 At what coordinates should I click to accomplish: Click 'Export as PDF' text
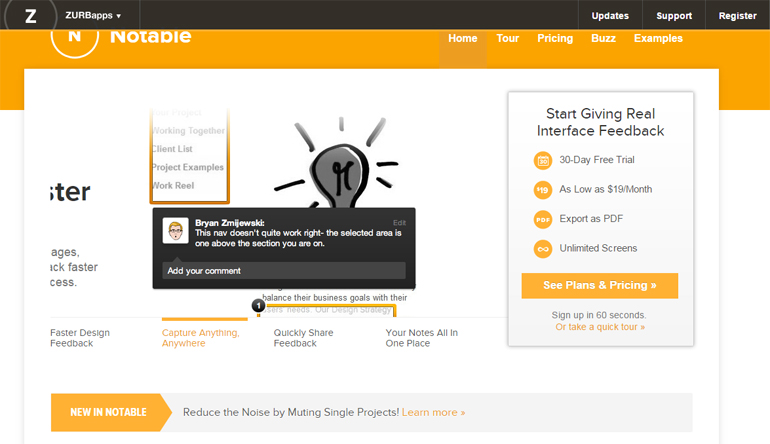coord(591,219)
